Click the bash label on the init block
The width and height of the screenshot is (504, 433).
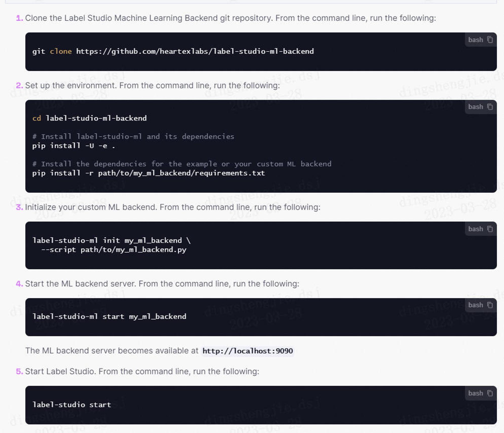(x=476, y=229)
